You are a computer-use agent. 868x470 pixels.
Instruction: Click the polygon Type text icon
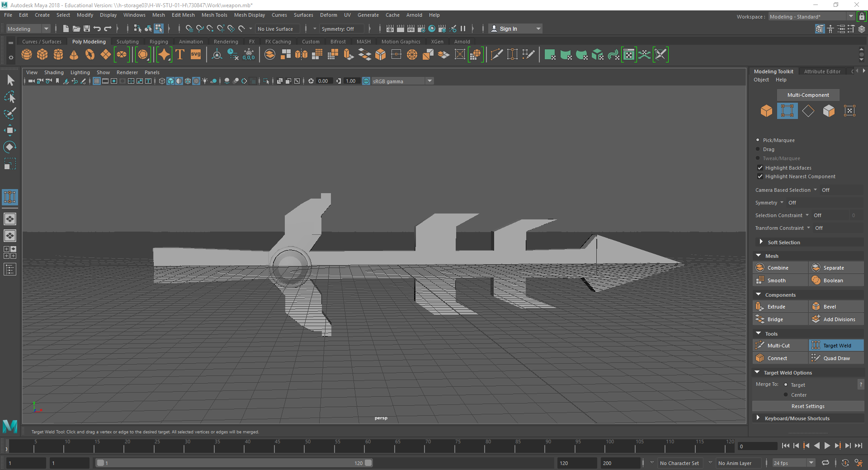[180, 55]
